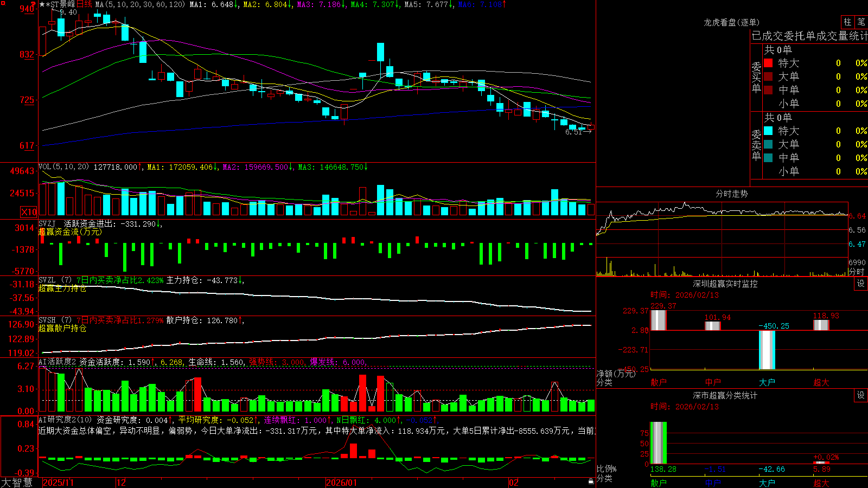Click the 日线 period label
This screenshot has height=488, width=868.
click(85, 4)
